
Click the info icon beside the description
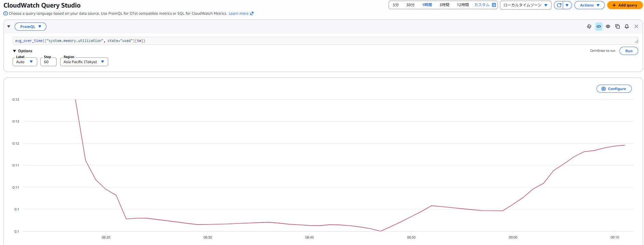(x=5, y=14)
